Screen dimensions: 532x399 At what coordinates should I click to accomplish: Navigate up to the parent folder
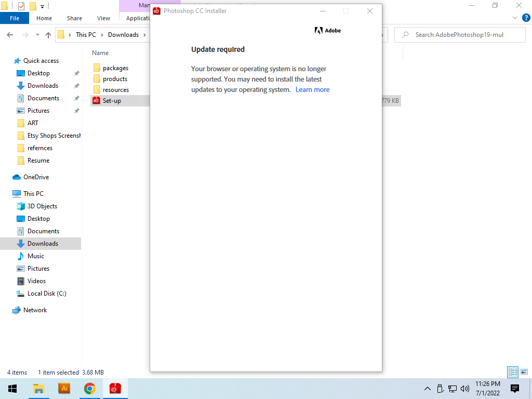[x=48, y=34]
